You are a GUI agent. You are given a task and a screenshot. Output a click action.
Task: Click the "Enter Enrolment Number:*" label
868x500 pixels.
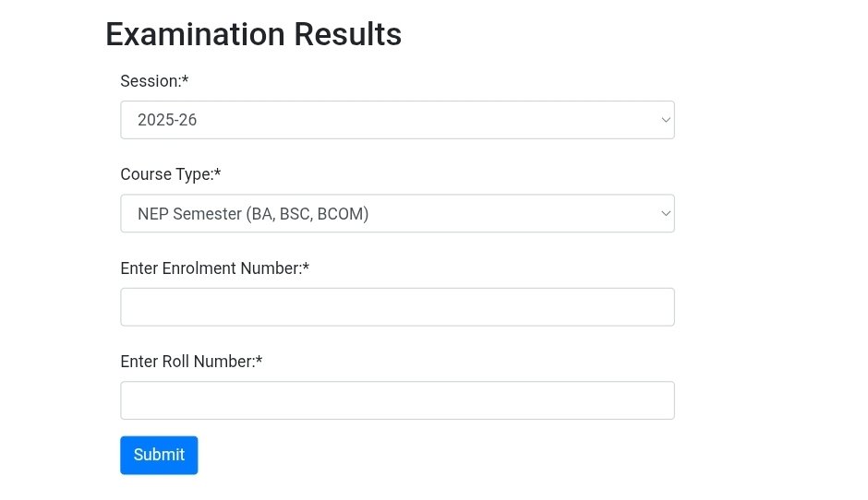pyautogui.click(x=214, y=268)
